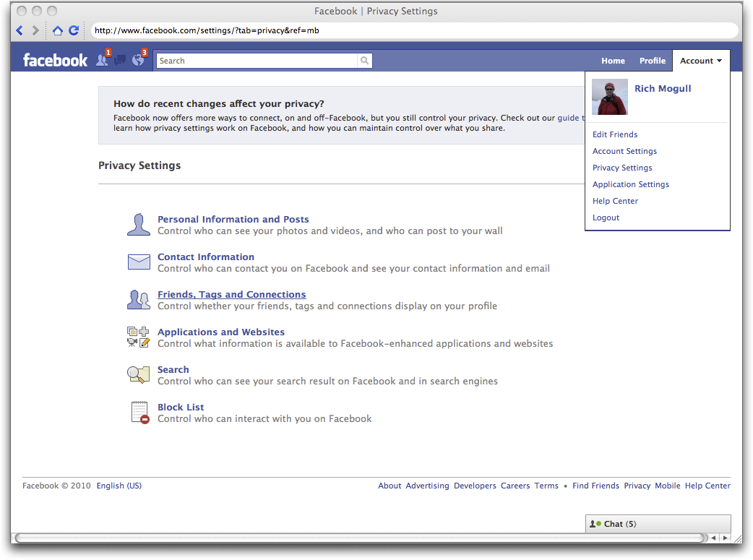Click Rich Mogull name link
This screenshot has width=753, height=560.
click(x=663, y=88)
